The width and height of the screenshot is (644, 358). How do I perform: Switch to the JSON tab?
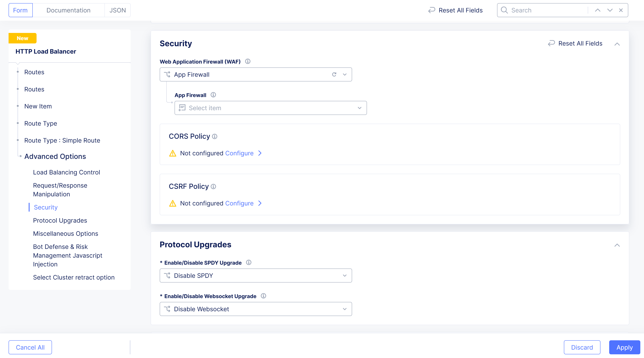tap(118, 10)
